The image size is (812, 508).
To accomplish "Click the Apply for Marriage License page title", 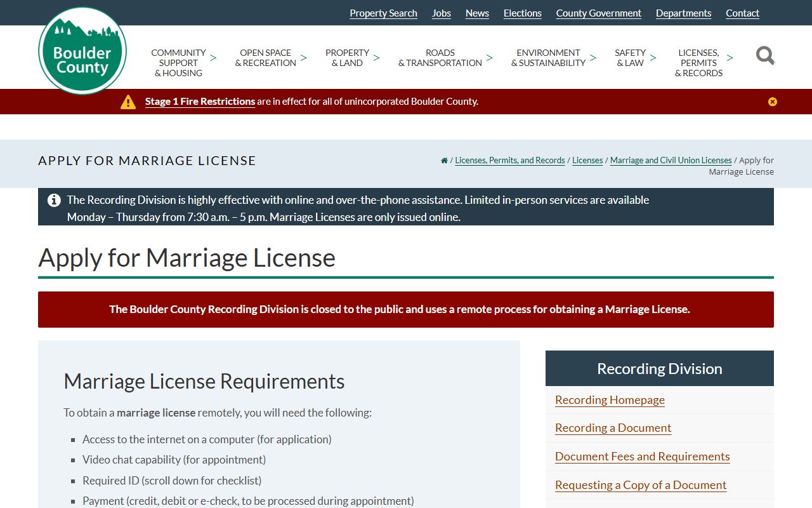I will tap(187, 258).
